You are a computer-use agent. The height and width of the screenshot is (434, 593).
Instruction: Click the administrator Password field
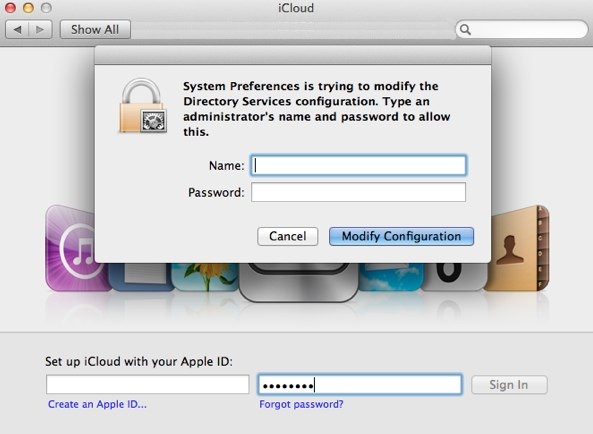tap(358, 192)
